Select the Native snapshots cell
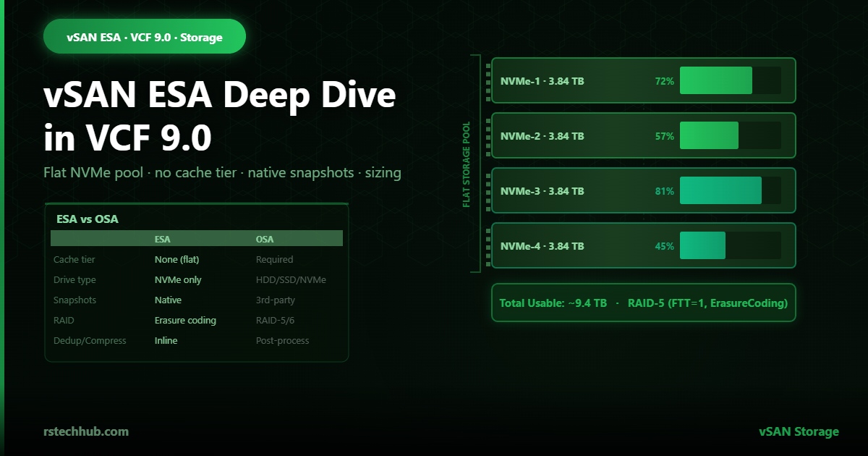The height and width of the screenshot is (456, 868). coord(168,300)
